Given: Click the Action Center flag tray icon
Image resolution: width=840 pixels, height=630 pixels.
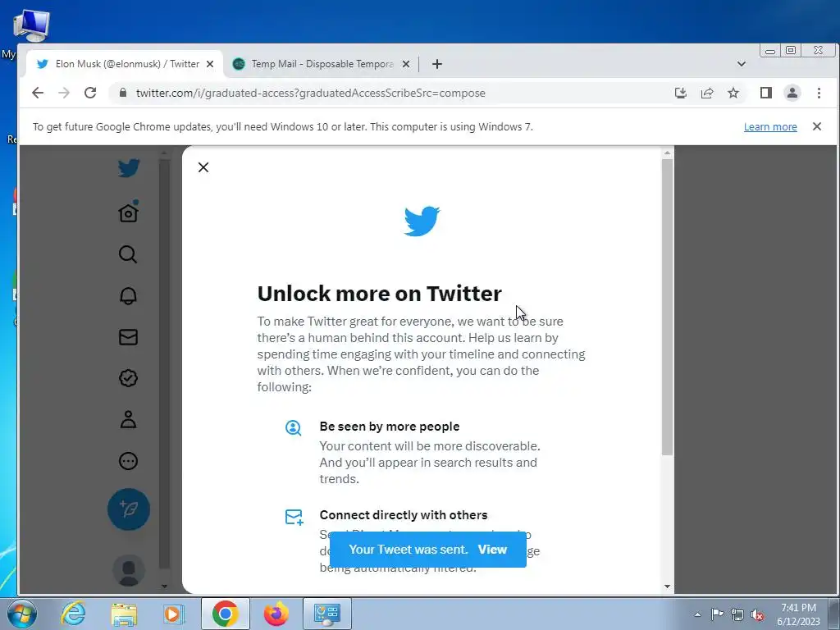Looking at the screenshot, I should click(x=717, y=614).
